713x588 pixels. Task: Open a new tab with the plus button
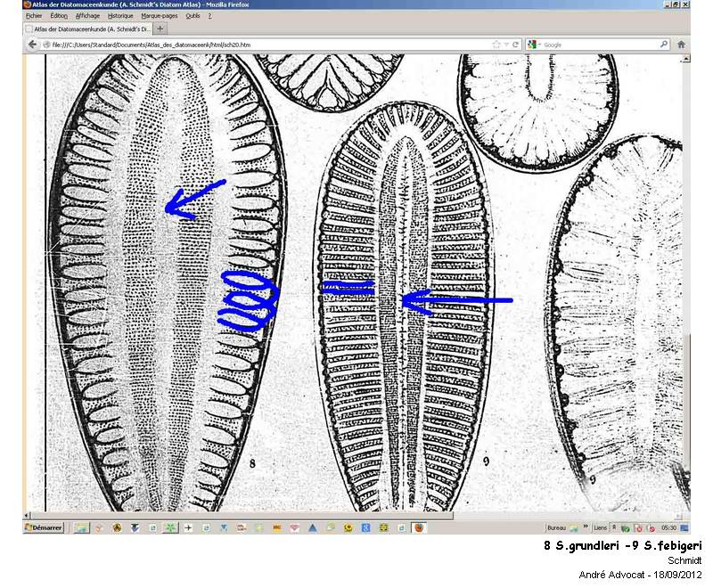(160, 29)
